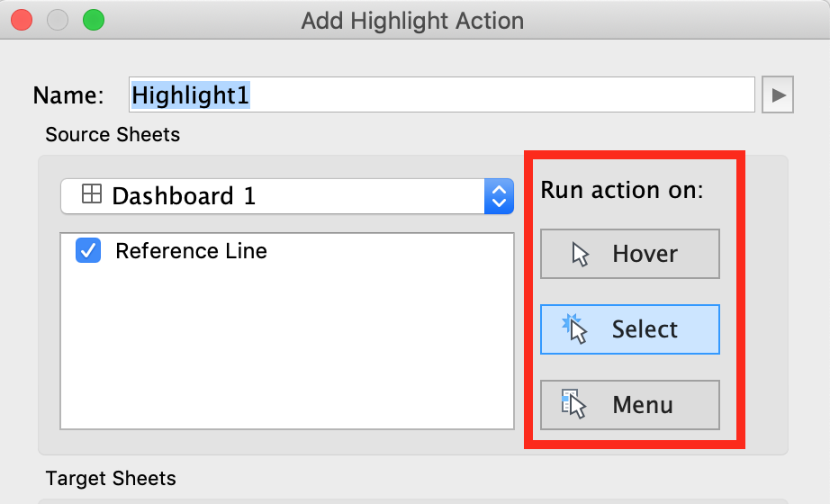This screenshot has height=504, width=830.
Task: Open the insert arrow beside the Name field
Action: [x=778, y=95]
